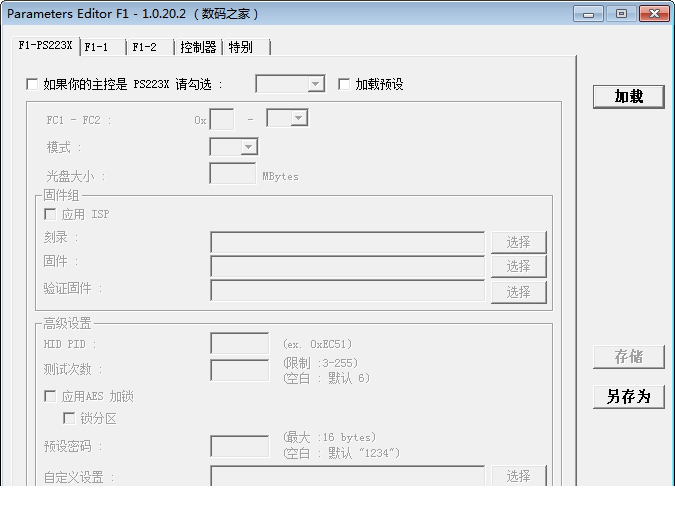This screenshot has height=505, width=675.
Task: Toggle the 应用AES 加锁 checkbox
Action: click(50, 396)
